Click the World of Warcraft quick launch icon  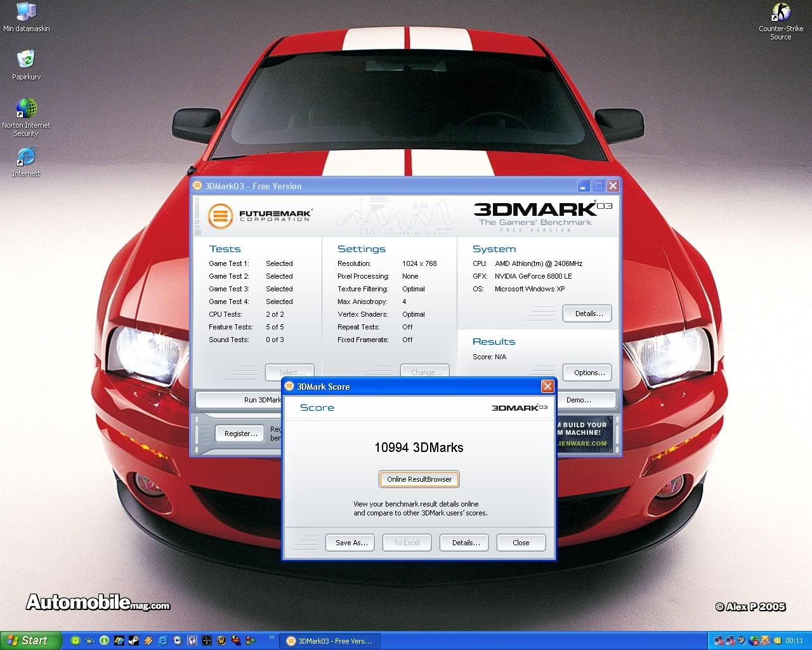pyautogui.click(x=221, y=640)
